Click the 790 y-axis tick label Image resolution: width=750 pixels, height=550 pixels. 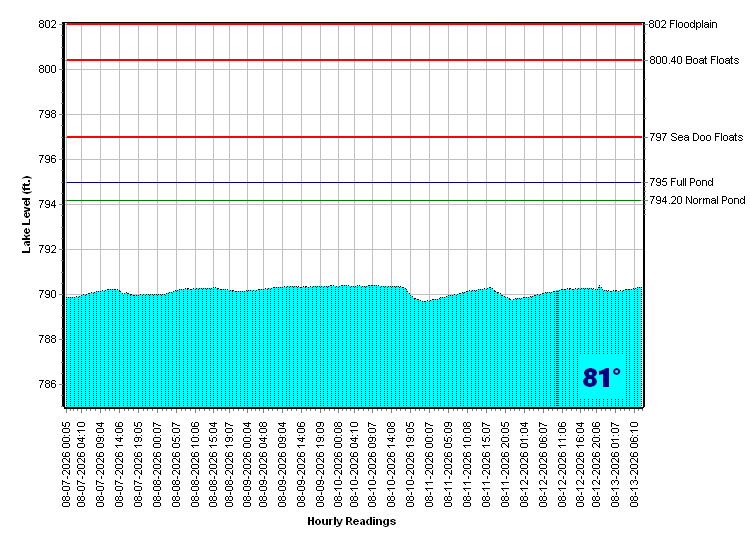point(47,295)
